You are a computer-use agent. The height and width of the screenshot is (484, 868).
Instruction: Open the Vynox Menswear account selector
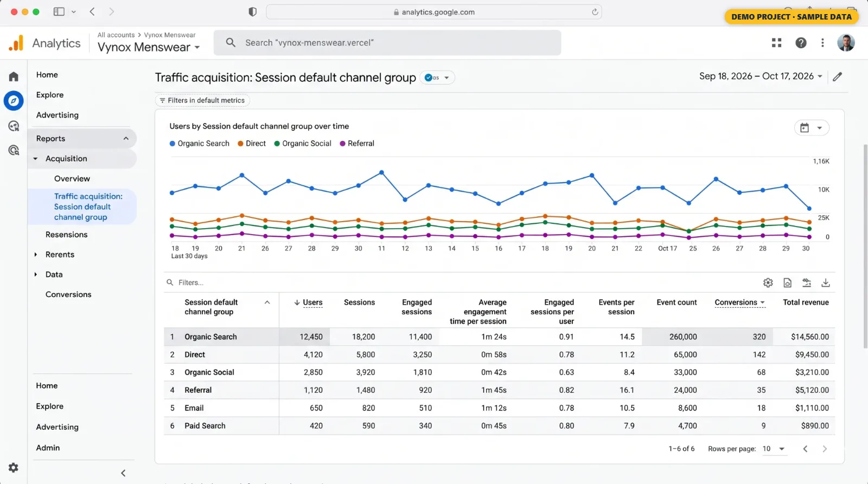[149, 47]
